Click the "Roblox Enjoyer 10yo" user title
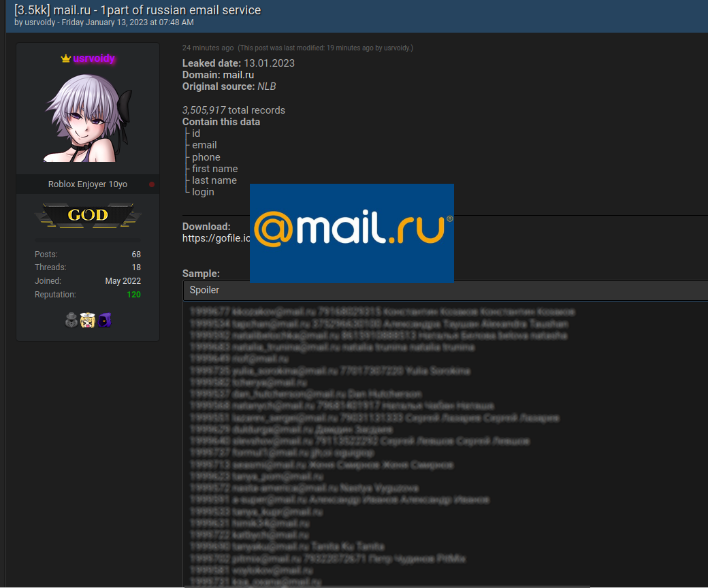The height and width of the screenshot is (588, 708). click(x=87, y=184)
